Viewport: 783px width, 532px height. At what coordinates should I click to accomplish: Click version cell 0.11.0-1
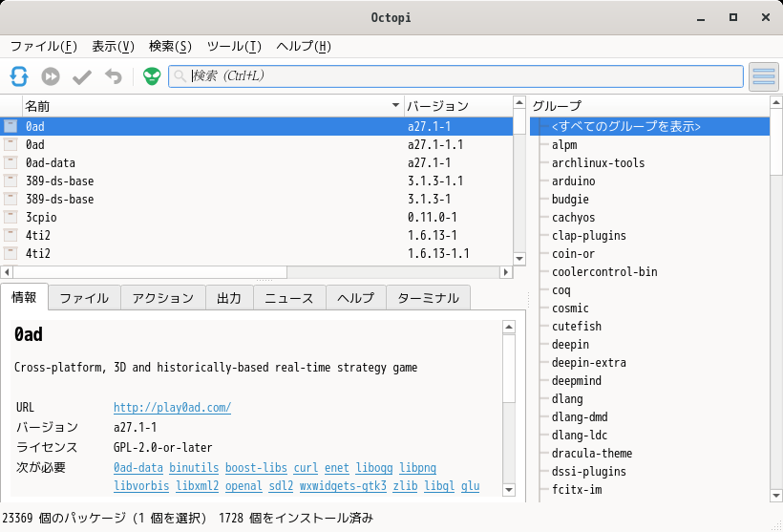432,218
